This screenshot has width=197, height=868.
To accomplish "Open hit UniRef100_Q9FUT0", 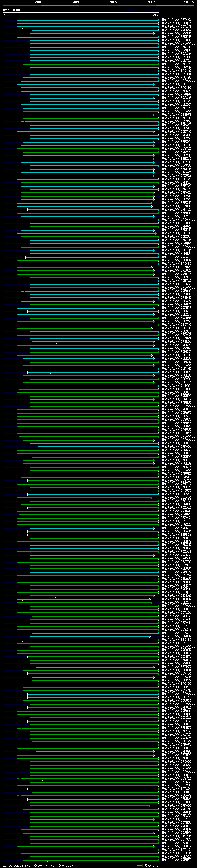I will tap(177, 443).
